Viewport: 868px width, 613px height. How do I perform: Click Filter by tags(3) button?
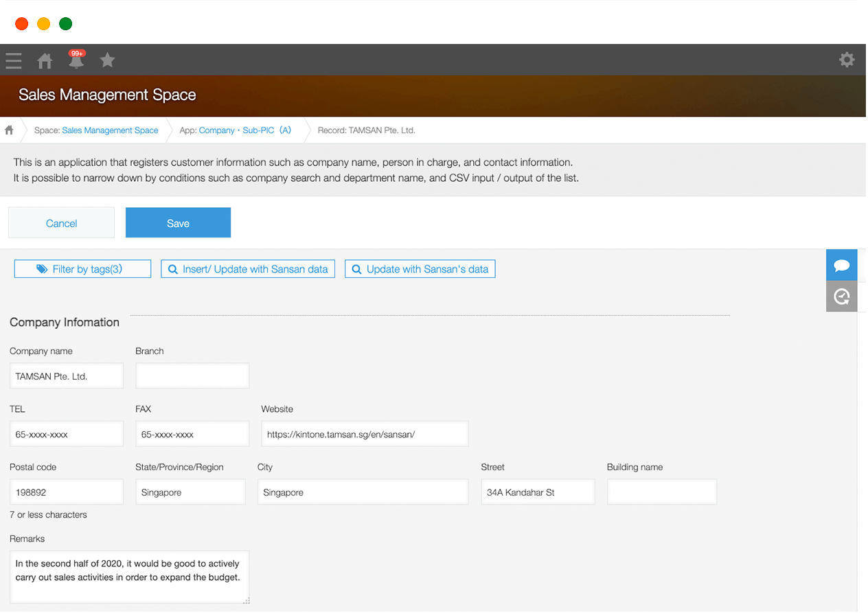coord(82,269)
